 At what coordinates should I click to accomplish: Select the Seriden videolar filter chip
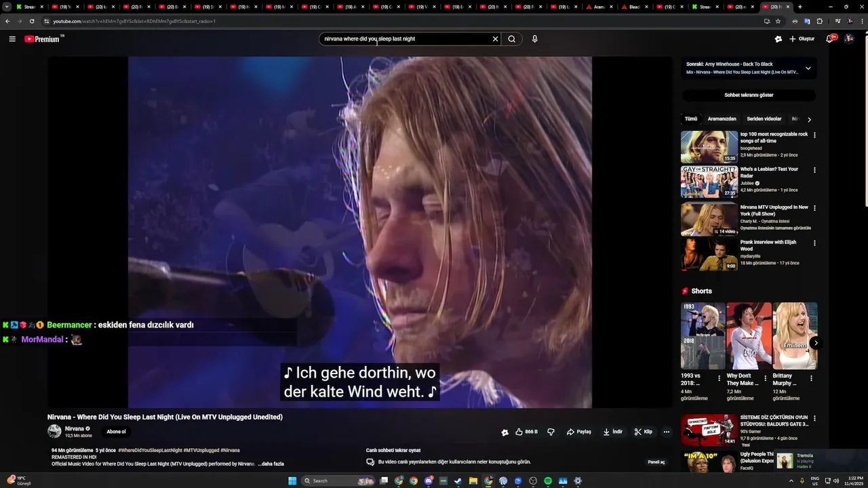click(x=764, y=119)
